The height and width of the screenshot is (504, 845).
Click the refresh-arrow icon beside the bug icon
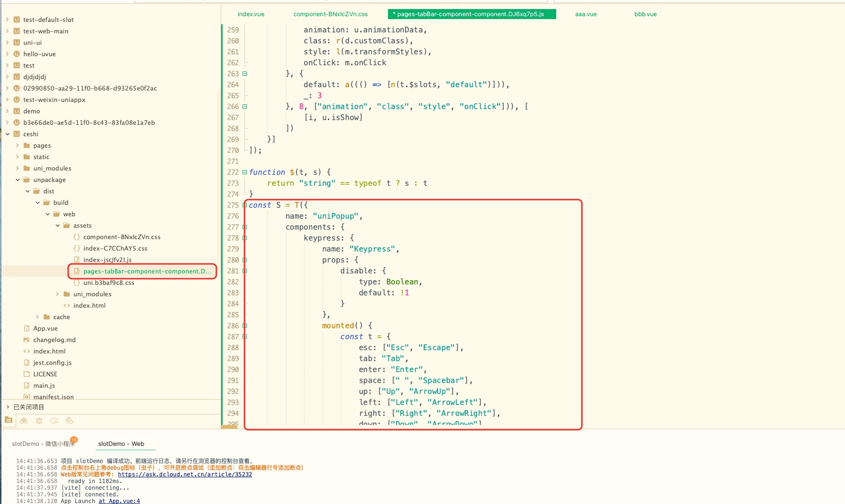(54, 421)
